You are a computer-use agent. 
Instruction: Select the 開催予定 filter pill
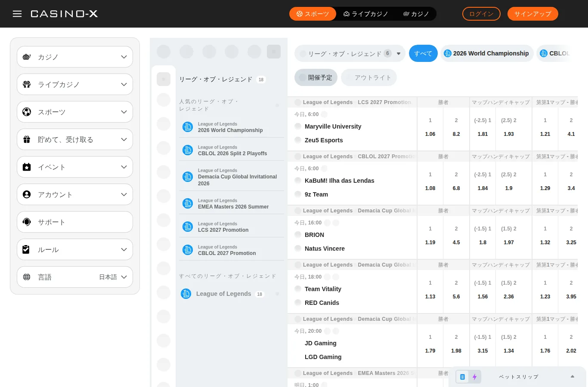[316, 77]
